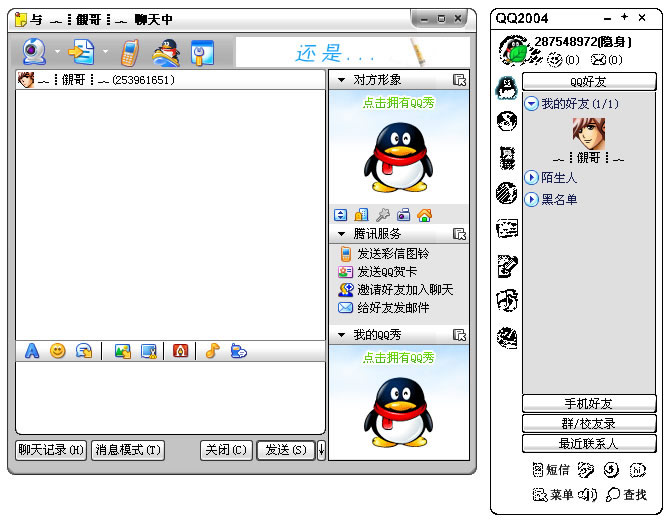Open the 菜单 menu
This screenshot has height=521, width=671.
[552, 495]
